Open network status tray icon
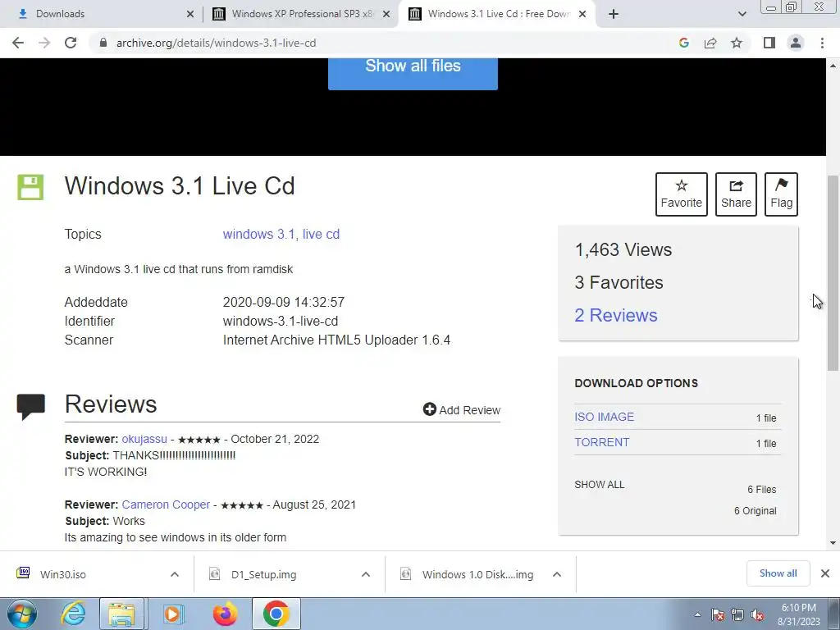840x630 pixels. 737,615
